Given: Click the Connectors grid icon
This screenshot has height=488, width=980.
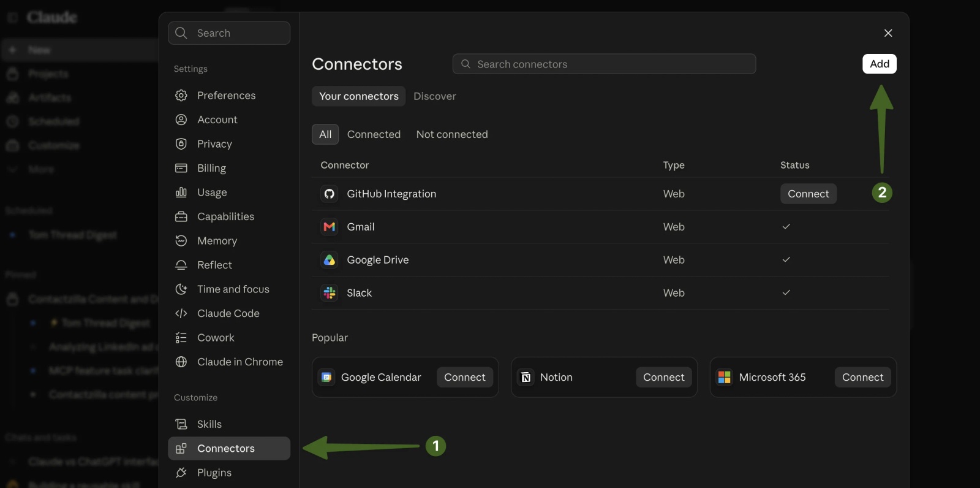Looking at the screenshot, I should pos(181,448).
